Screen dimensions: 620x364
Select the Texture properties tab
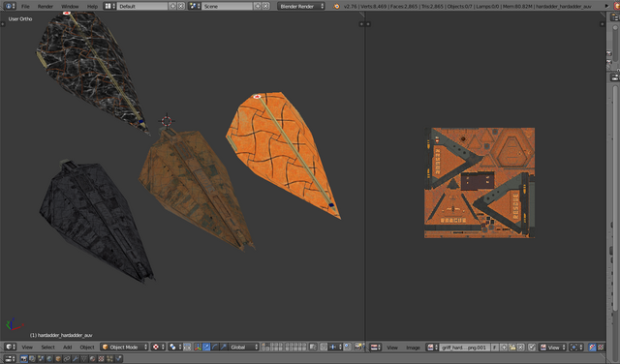tap(101, 359)
